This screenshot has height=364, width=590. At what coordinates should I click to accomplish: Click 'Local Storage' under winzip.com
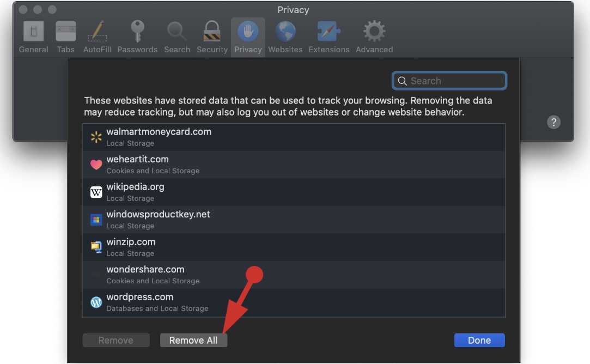(x=130, y=254)
